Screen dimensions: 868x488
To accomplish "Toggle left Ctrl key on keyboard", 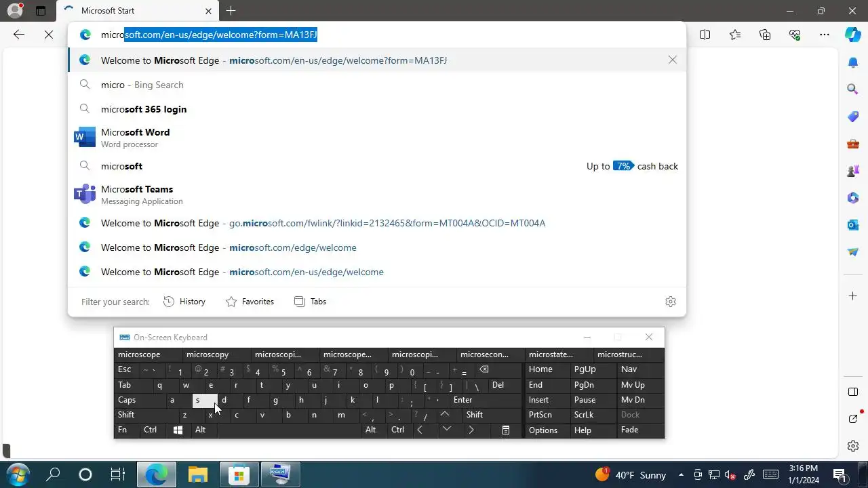I will [x=153, y=430].
